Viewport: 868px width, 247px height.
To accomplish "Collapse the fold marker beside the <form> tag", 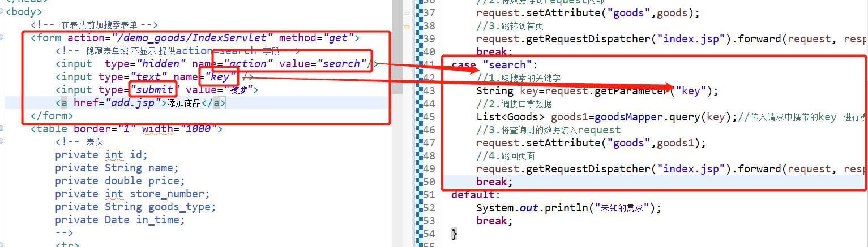I will [2, 38].
